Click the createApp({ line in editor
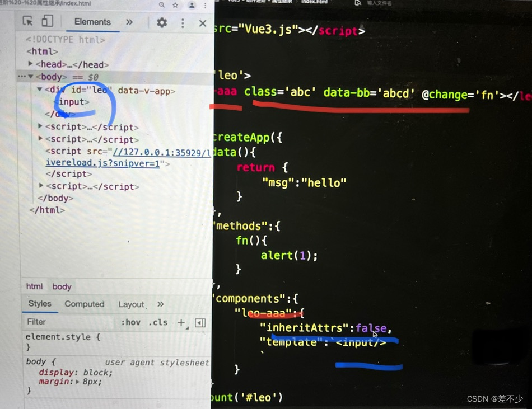532x409 pixels. 248,137
